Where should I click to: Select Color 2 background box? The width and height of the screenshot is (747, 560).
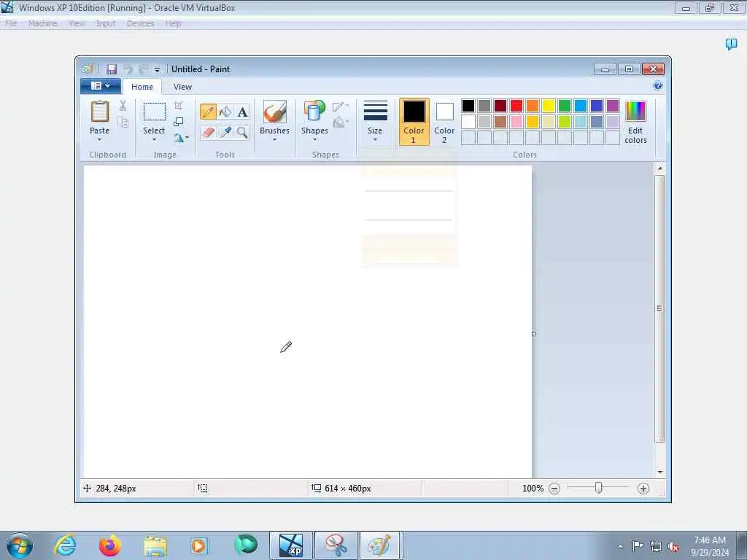point(444,122)
